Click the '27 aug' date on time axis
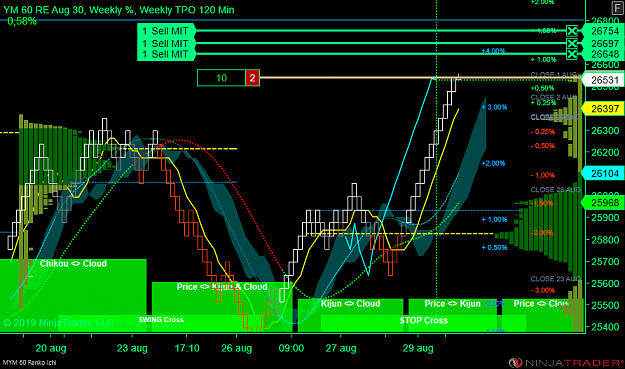 click(341, 348)
